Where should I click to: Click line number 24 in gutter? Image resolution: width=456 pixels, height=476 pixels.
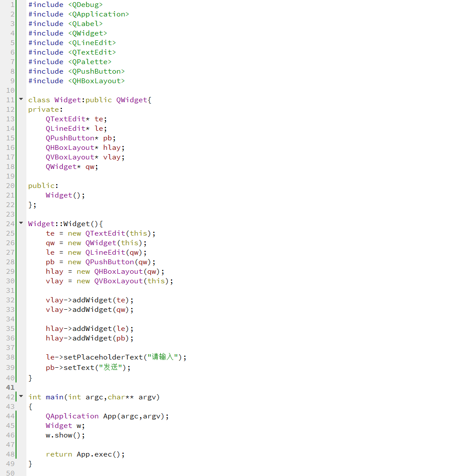point(10,224)
